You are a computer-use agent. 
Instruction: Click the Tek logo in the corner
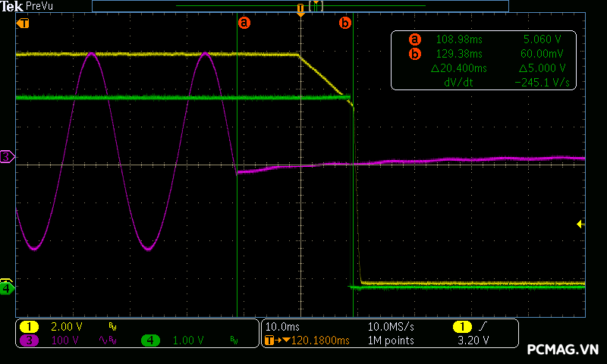[x=11, y=6]
